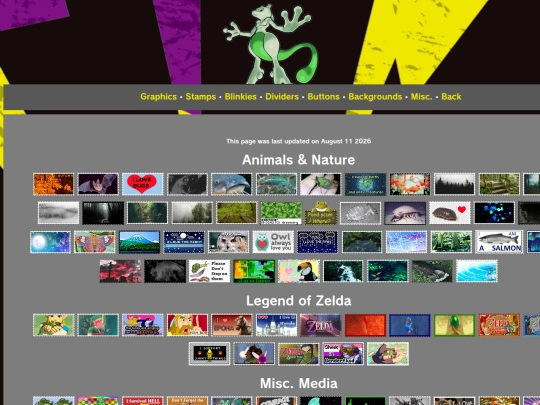Click the green Mewtwo header image

(x=270, y=43)
